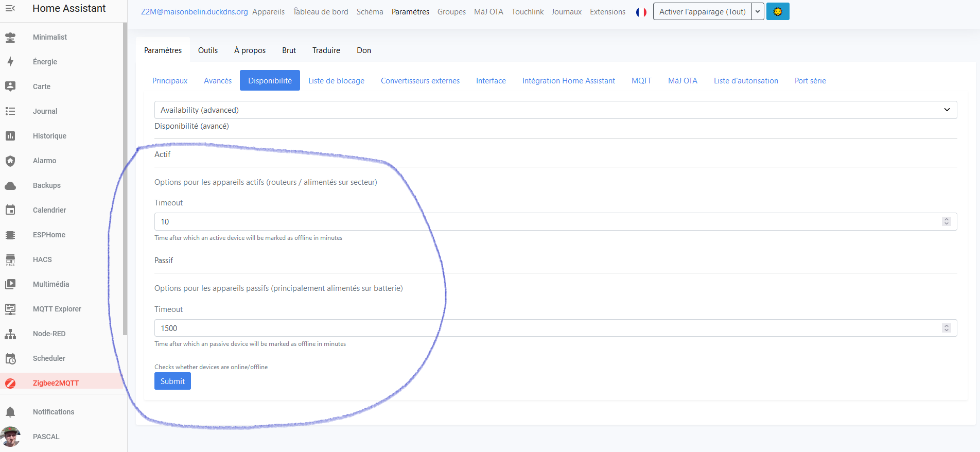
Task: Open the Scheduler clock icon
Action: pos(10,358)
